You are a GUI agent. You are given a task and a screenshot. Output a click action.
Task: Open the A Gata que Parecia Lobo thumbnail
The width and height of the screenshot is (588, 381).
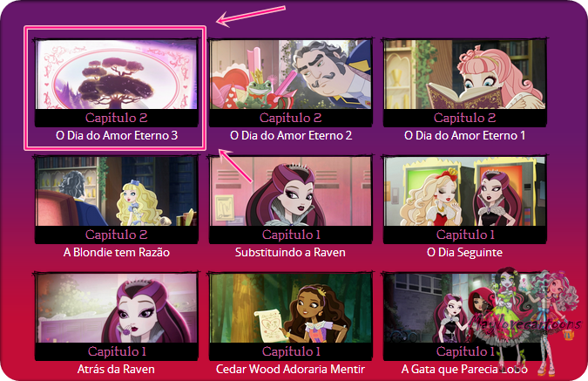pyautogui.click(x=464, y=308)
